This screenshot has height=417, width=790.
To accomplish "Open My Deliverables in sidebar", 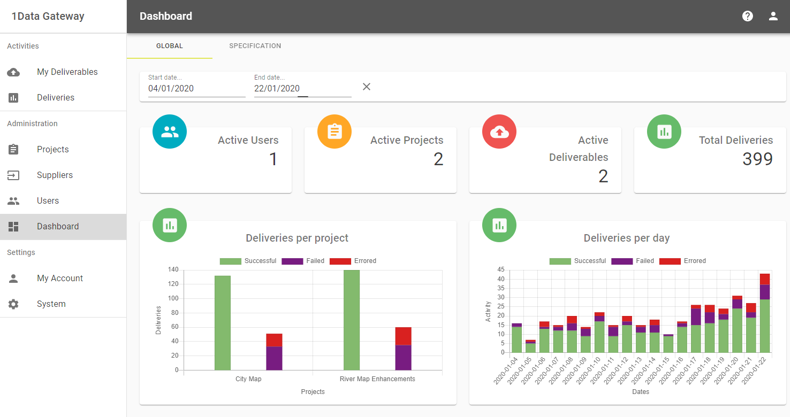I will [x=67, y=72].
